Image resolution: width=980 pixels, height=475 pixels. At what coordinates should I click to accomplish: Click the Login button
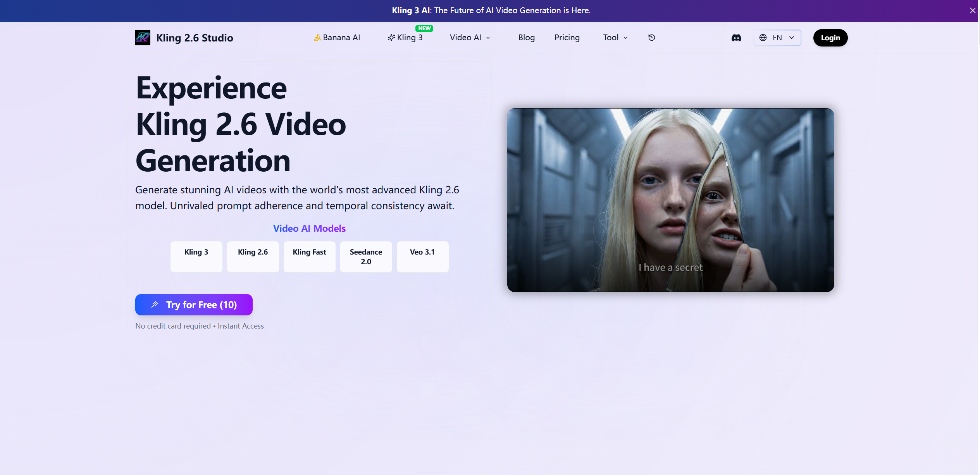(830, 38)
